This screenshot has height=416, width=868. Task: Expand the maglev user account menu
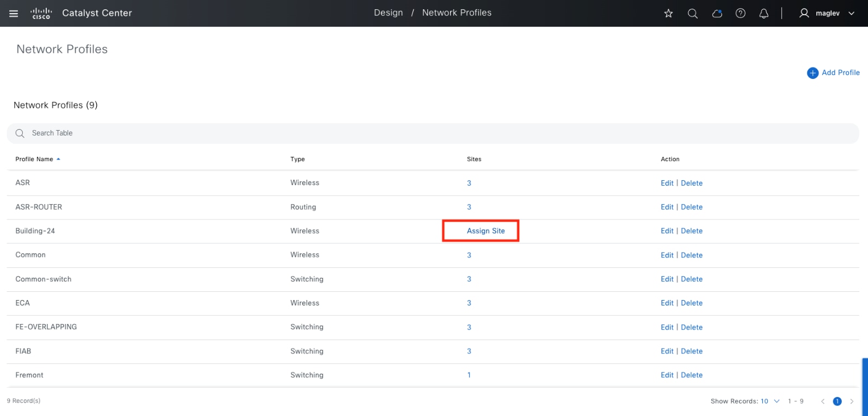point(827,14)
